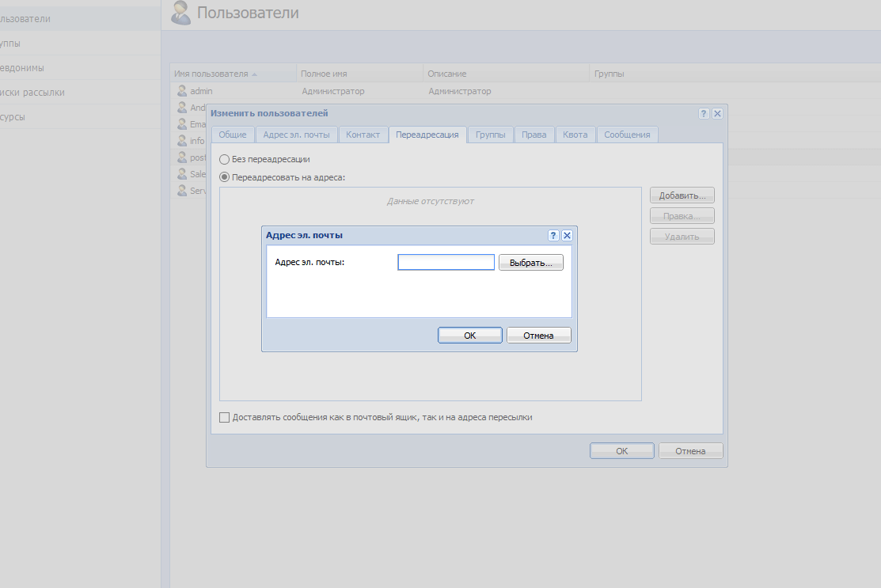The height and width of the screenshot is (588, 881).
Task: Sort by Имя пользователя column header
Action: click(211, 74)
